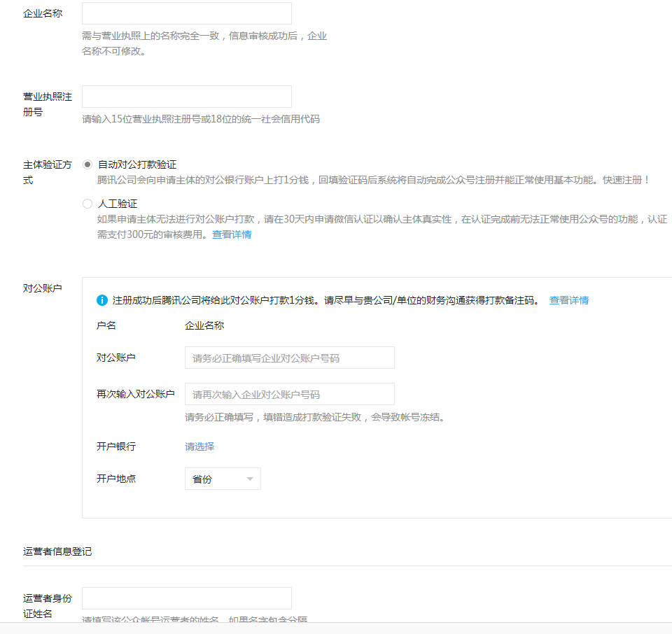Click the blue info icon in 对公账户 panel
672x634 pixels.
click(102, 300)
